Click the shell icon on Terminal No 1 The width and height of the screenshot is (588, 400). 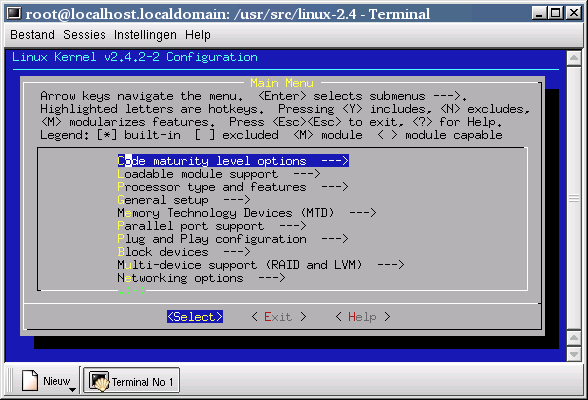pos(99,381)
